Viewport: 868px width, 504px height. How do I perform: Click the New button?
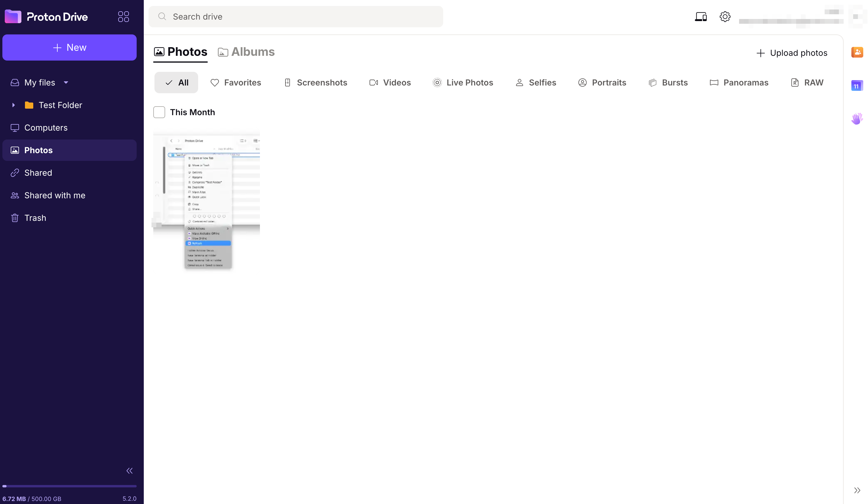(x=70, y=47)
